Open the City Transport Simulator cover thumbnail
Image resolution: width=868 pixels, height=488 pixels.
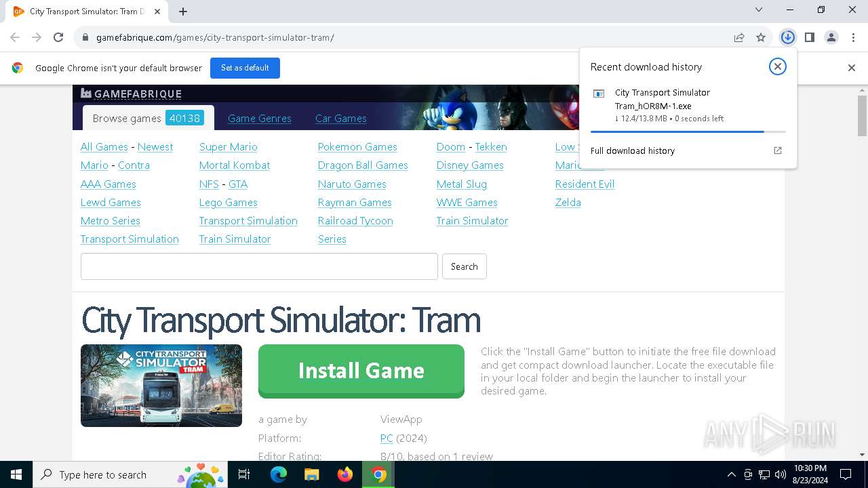point(161,386)
